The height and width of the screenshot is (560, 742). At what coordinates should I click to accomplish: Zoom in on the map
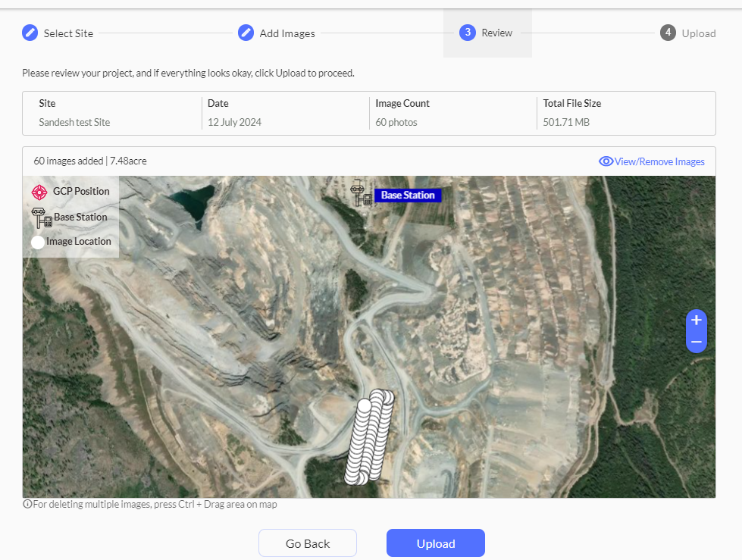click(x=696, y=321)
